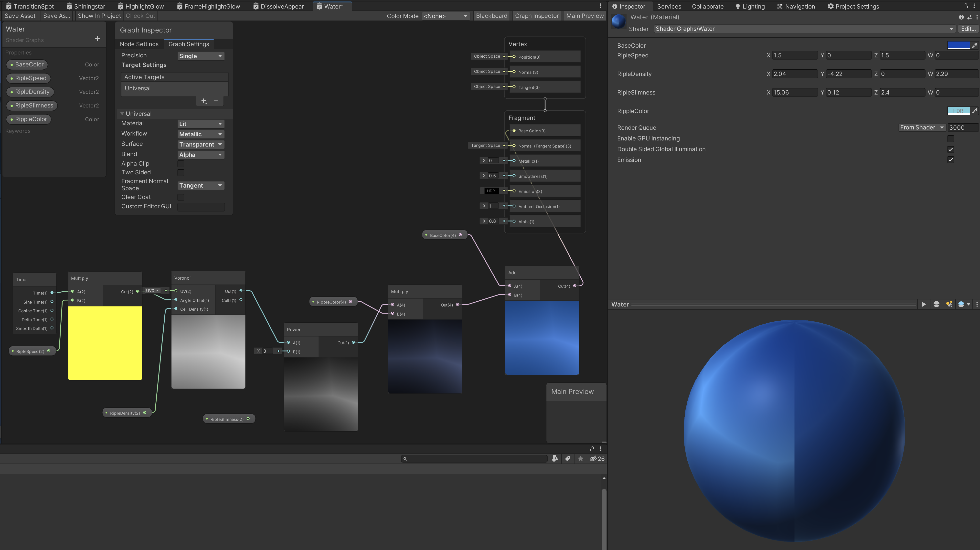Open the Surface dropdown set to Transparent
The image size is (980, 550).
(x=201, y=145)
